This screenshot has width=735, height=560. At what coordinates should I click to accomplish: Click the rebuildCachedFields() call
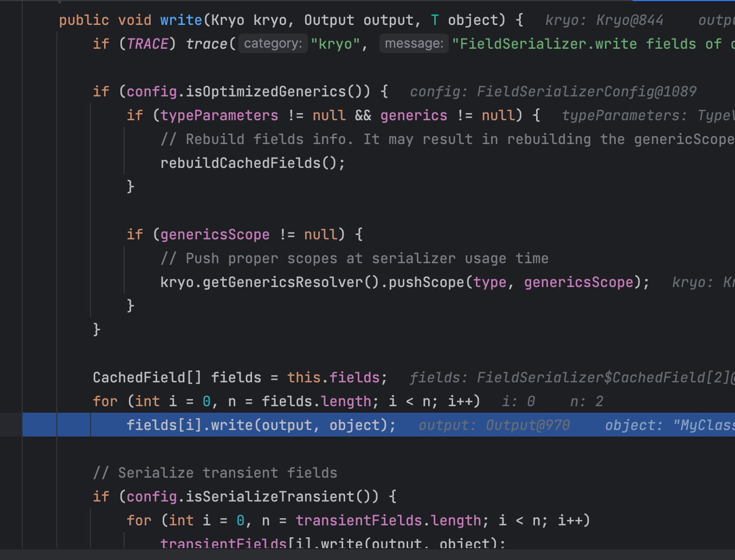252,163
